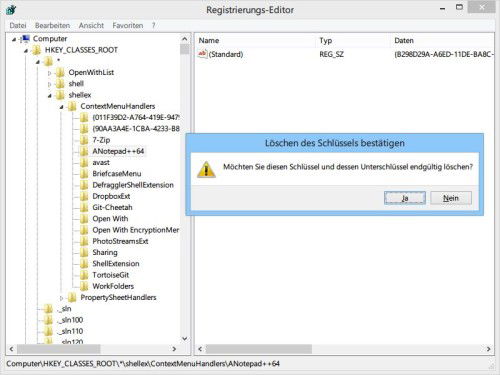The width and height of the screenshot is (500, 375).
Task: Click the Nein button to cancel deletion
Action: pos(451,198)
